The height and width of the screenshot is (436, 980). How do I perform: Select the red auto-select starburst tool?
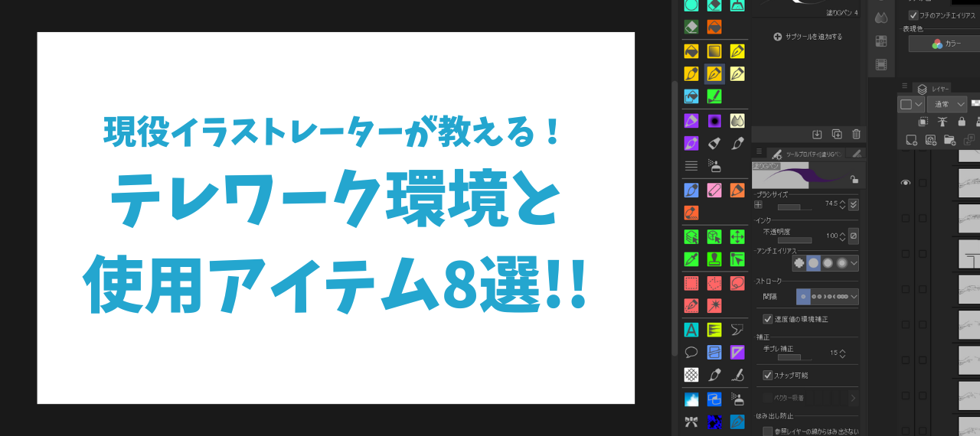click(714, 306)
